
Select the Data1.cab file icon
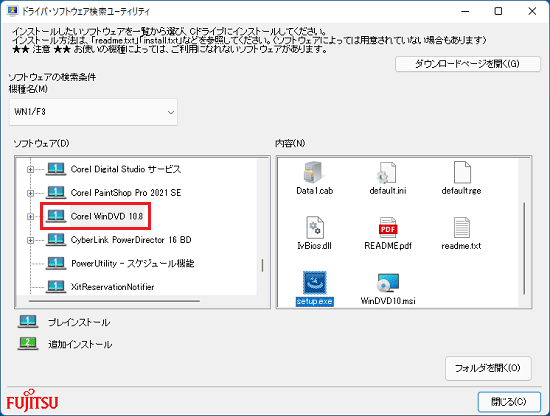[x=314, y=172]
